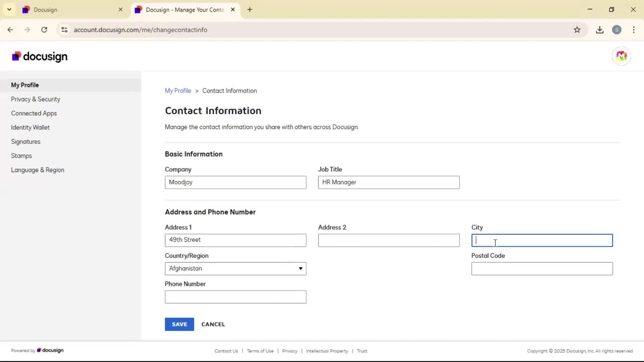This screenshot has height=362, width=644.
Task: Open new browser tab
Action: [x=250, y=9]
